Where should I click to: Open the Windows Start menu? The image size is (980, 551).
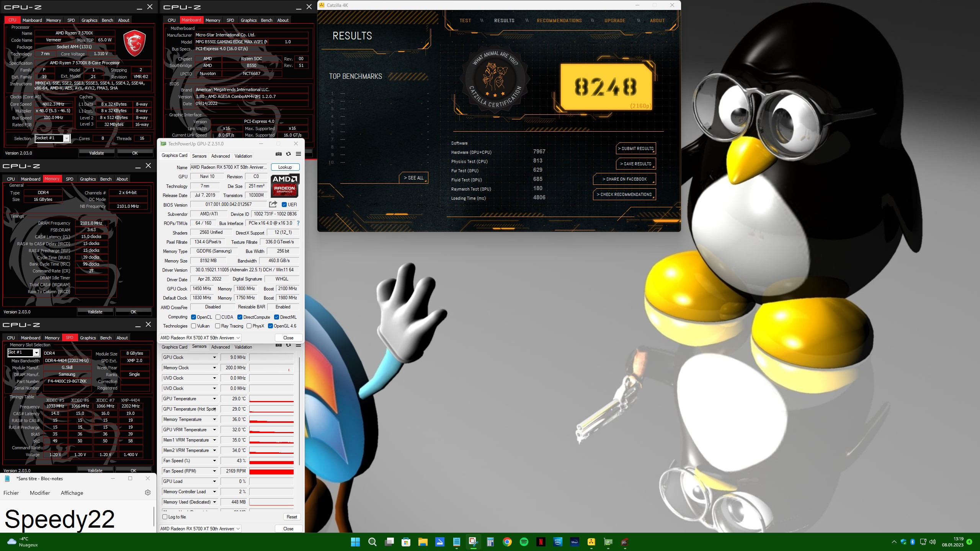coord(355,542)
